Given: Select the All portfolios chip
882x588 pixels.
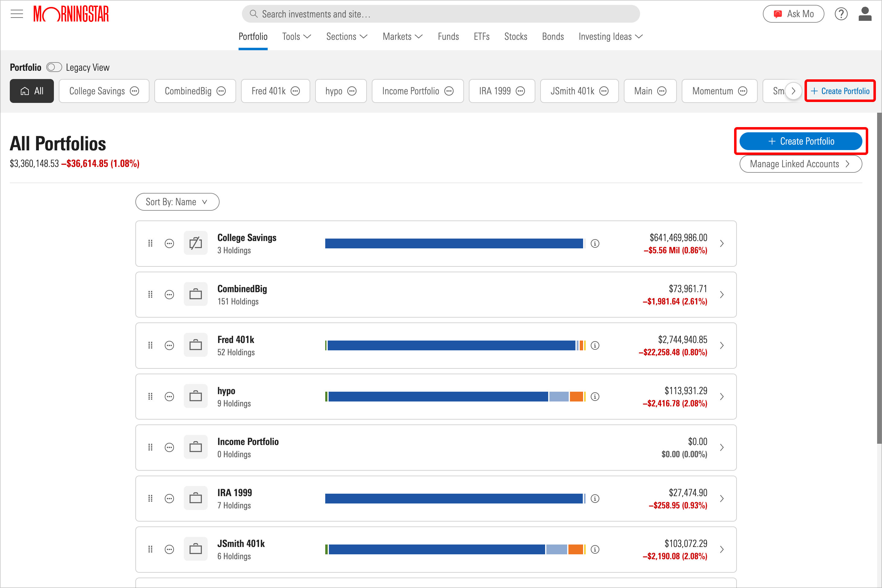Looking at the screenshot, I should point(32,91).
